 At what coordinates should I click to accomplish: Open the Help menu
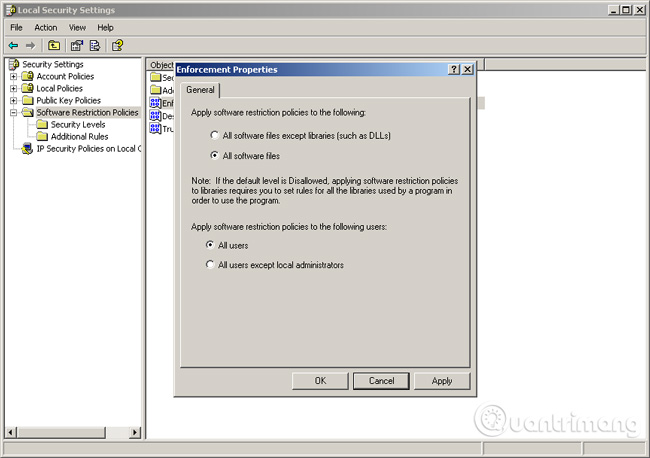click(105, 27)
